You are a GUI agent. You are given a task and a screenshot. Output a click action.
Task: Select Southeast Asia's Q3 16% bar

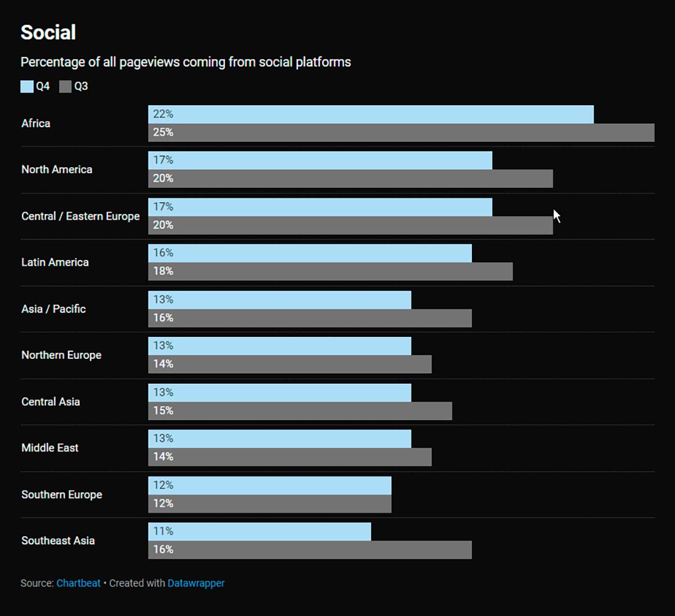[x=310, y=550]
